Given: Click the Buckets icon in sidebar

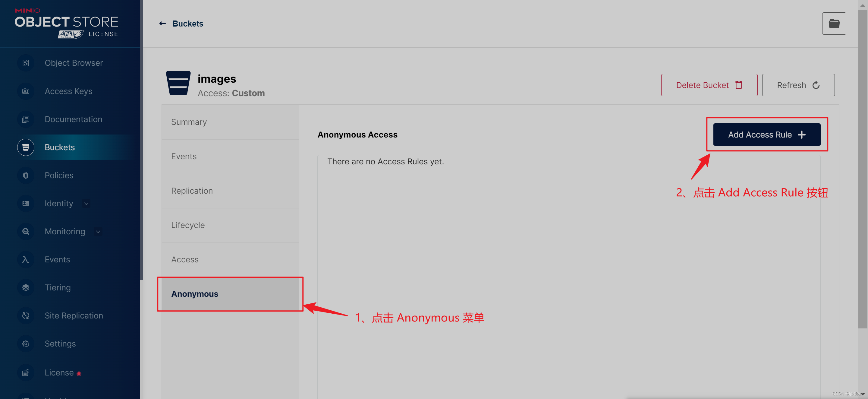Looking at the screenshot, I should 26,147.
